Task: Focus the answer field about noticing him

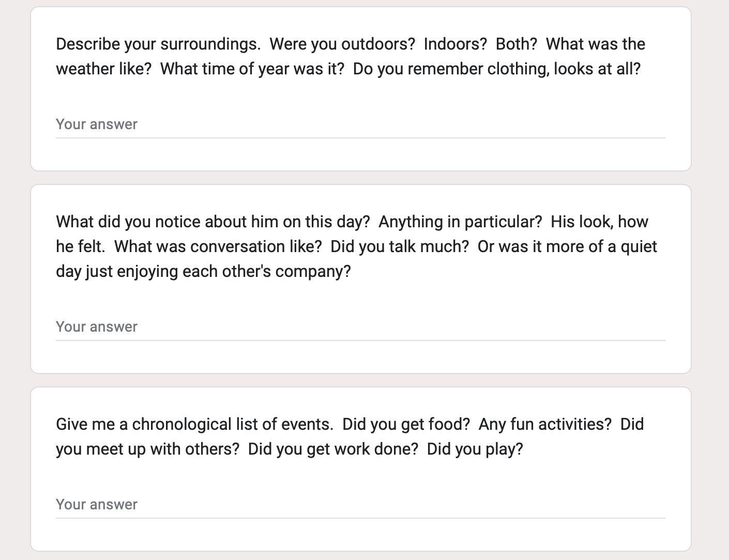Action: 360,327
